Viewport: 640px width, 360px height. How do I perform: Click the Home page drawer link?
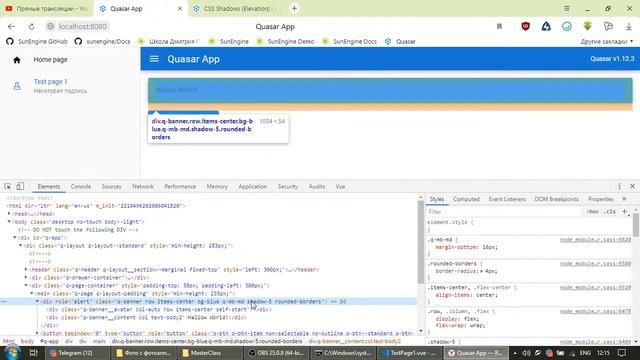pyautogui.click(x=51, y=60)
